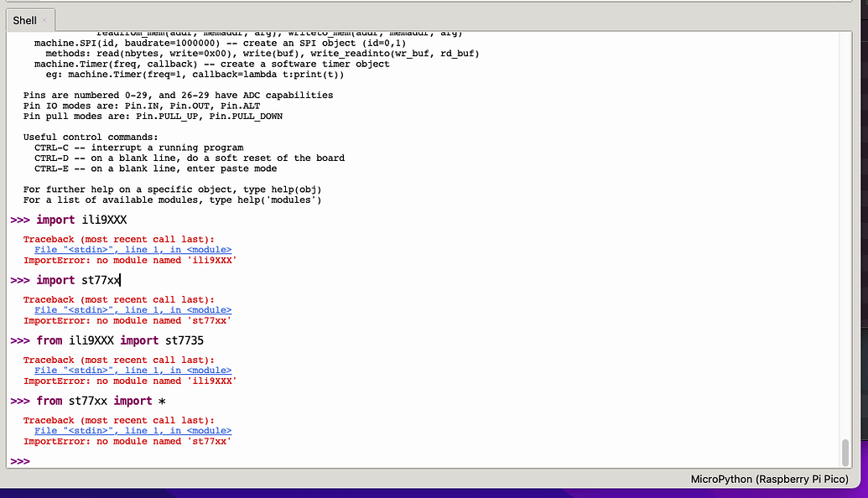868x498 pixels.
Task: Follow the traceback link below 'from st77xx import *'
Action: (x=135, y=430)
